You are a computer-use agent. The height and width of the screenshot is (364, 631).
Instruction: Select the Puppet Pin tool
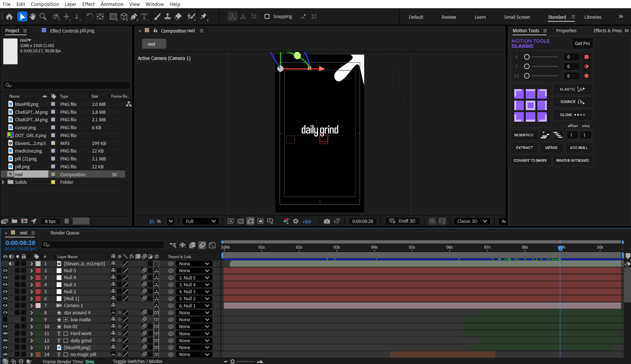coord(204,16)
